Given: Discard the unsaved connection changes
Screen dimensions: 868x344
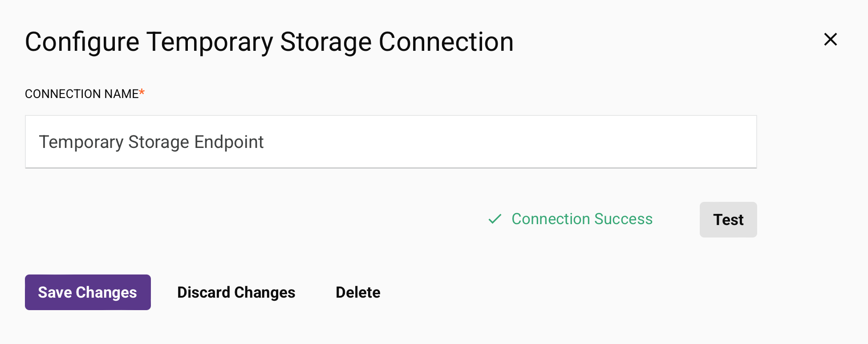Looking at the screenshot, I should pyautogui.click(x=236, y=292).
